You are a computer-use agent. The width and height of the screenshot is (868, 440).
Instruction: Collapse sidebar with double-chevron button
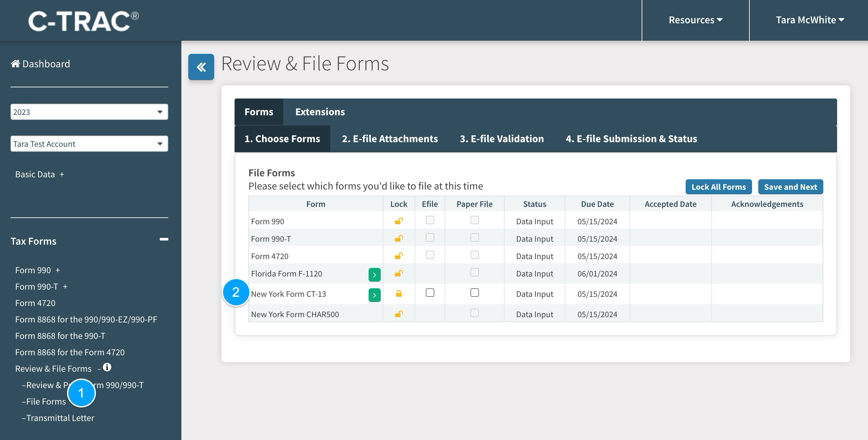click(201, 67)
